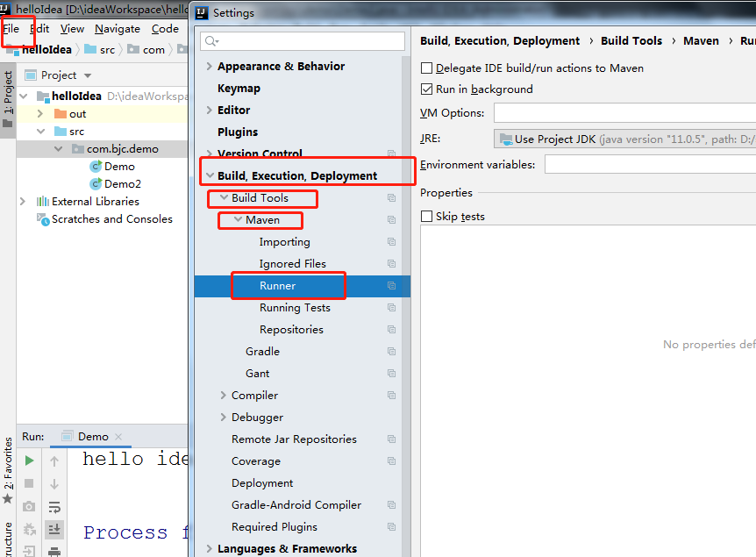Click Scratches and Consoles icon
Viewport: 756px width, 557px height.
click(x=43, y=219)
